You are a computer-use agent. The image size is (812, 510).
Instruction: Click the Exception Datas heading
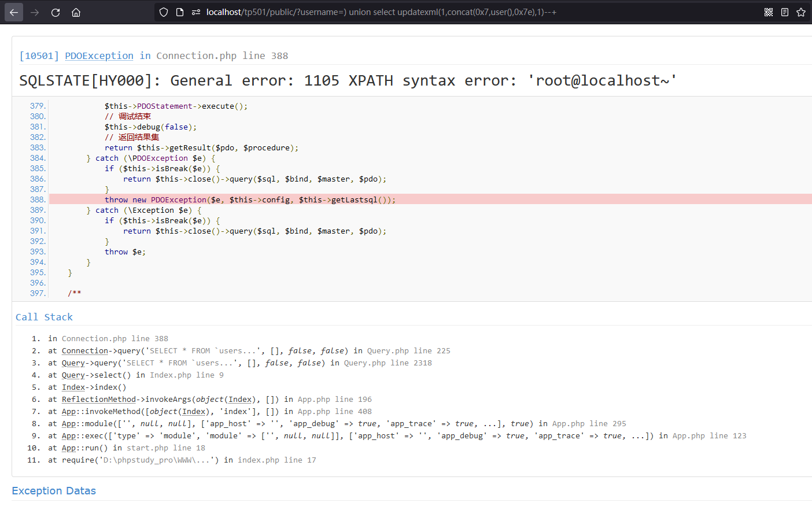click(x=54, y=490)
